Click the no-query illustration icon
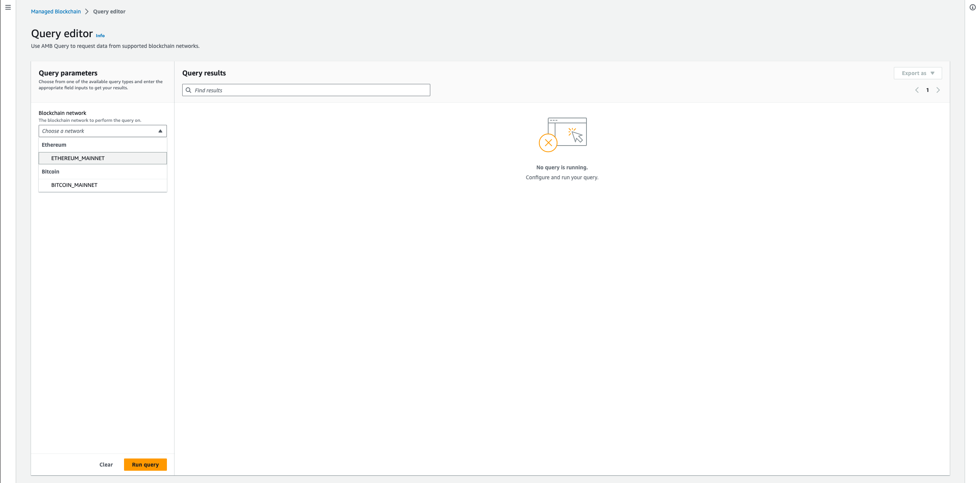The width and height of the screenshot is (980, 483). [562, 134]
